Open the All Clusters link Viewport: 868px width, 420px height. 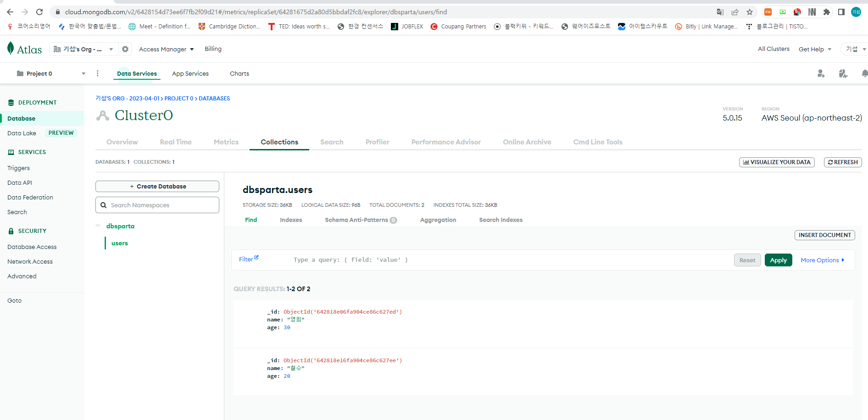click(x=773, y=49)
